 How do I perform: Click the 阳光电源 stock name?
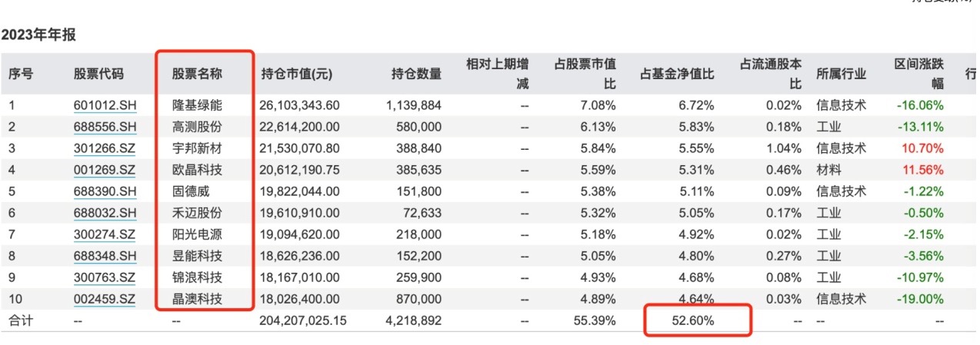(x=197, y=234)
